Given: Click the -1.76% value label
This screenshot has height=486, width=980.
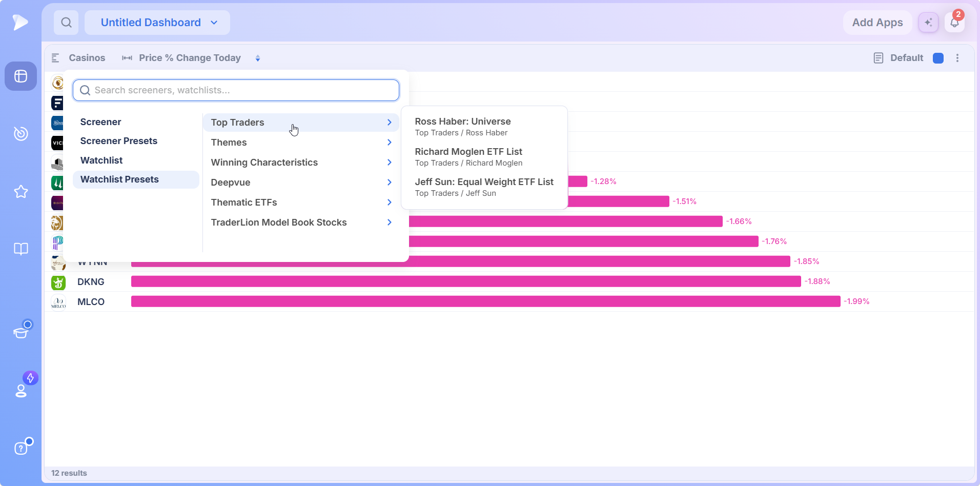Looking at the screenshot, I should coord(774,241).
